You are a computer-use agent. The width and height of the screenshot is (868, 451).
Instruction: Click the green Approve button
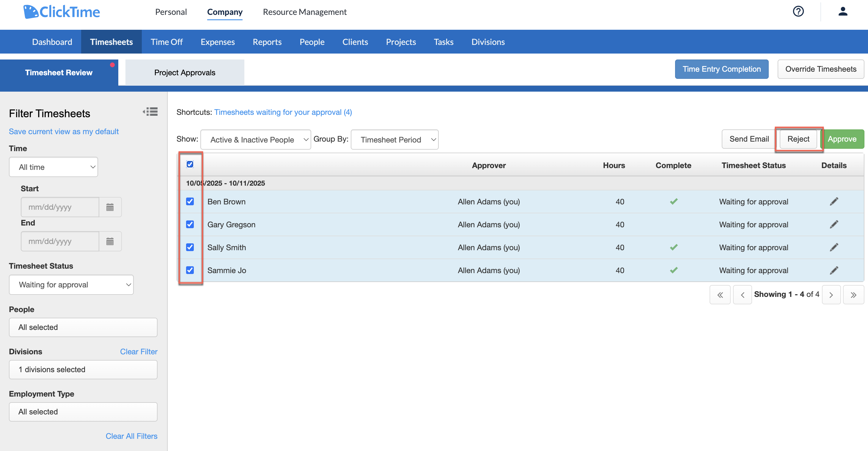(x=842, y=139)
